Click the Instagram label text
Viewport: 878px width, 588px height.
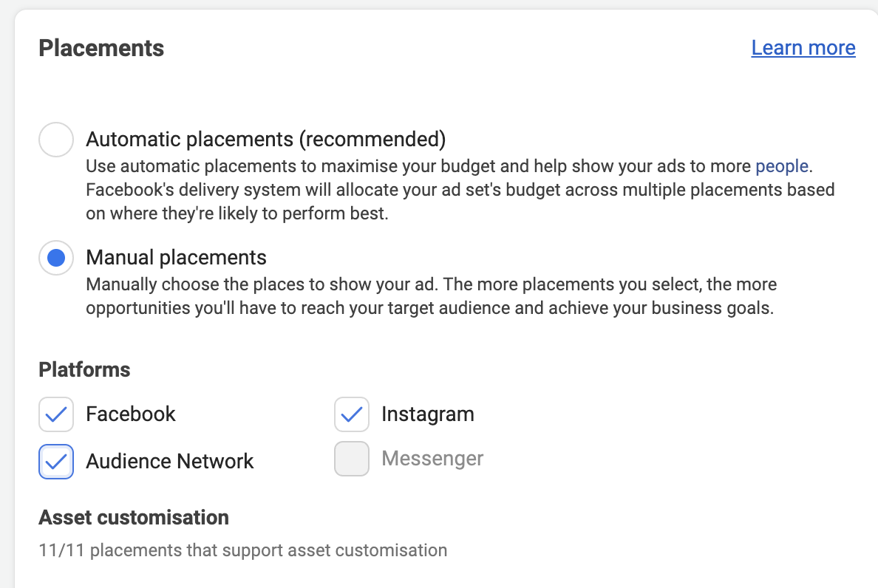[427, 414]
